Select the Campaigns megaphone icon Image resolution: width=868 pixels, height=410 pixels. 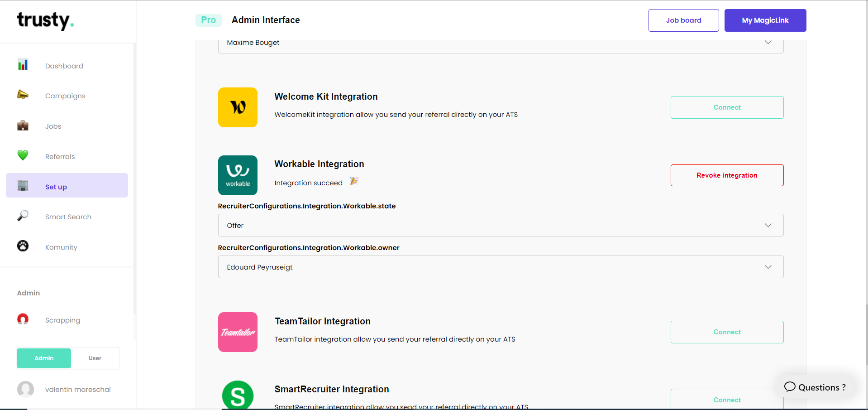(23, 95)
